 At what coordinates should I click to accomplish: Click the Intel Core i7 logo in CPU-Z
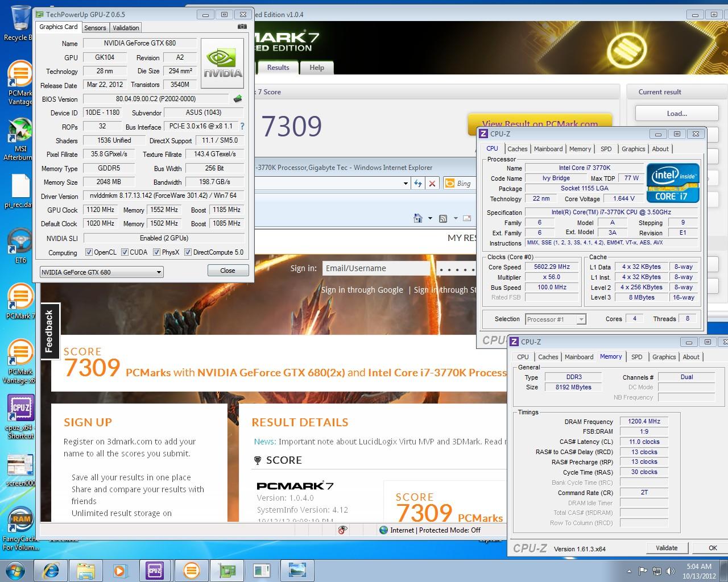(x=673, y=182)
